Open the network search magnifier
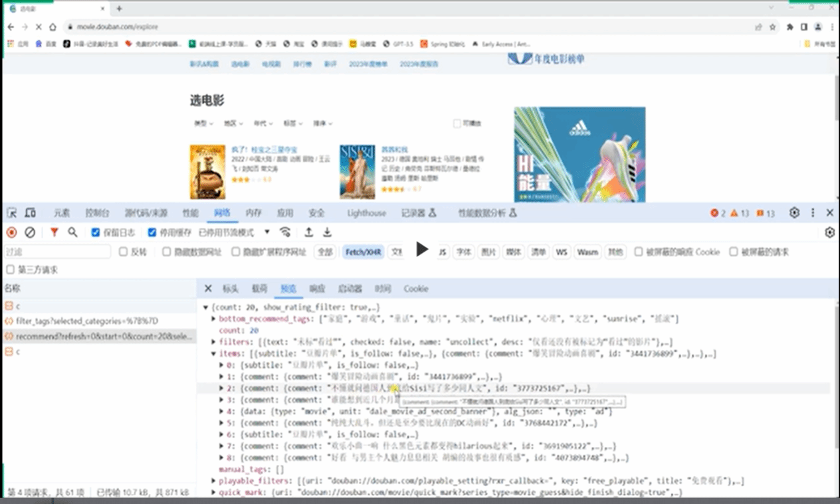 pyautogui.click(x=72, y=232)
